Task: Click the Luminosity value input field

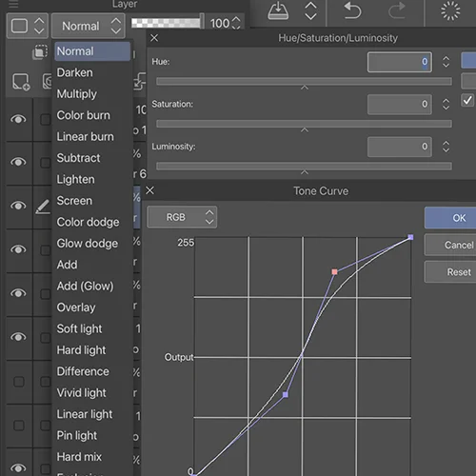Action: coord(400,147)
